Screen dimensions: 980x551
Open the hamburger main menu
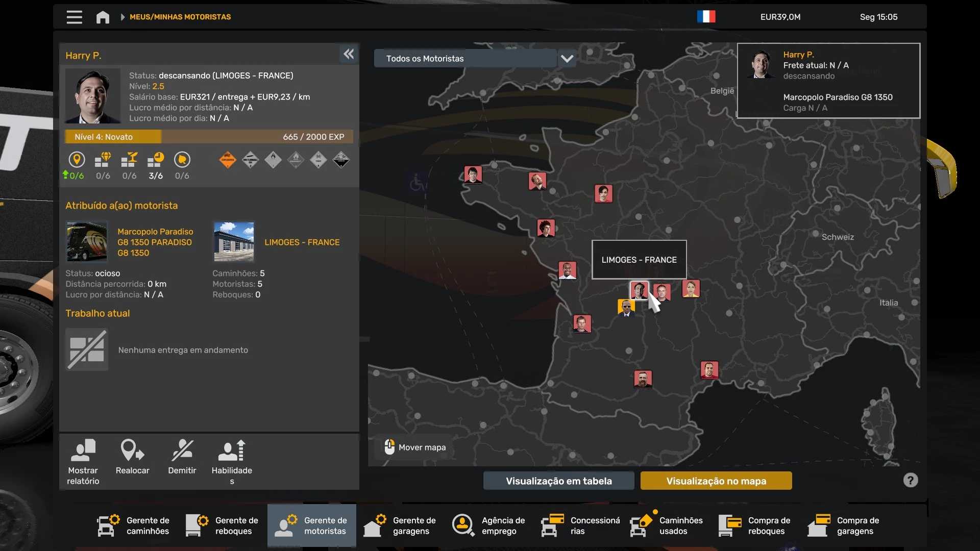coord(74,17)
